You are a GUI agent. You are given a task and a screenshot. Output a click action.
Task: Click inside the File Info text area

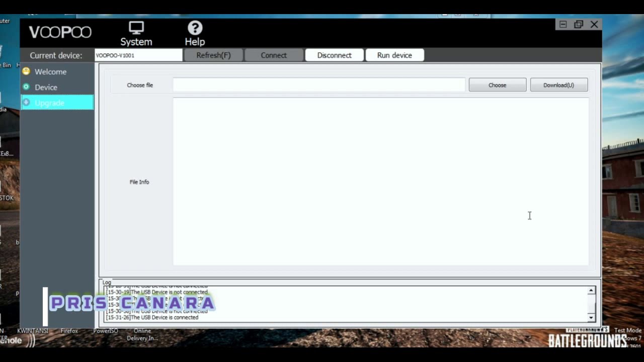(381, 182)
